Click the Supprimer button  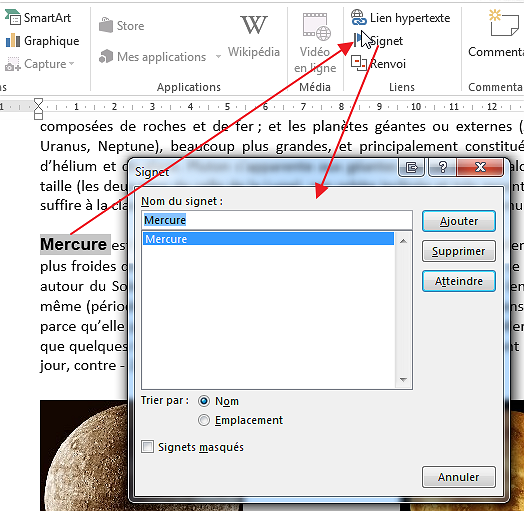(458, 251)
